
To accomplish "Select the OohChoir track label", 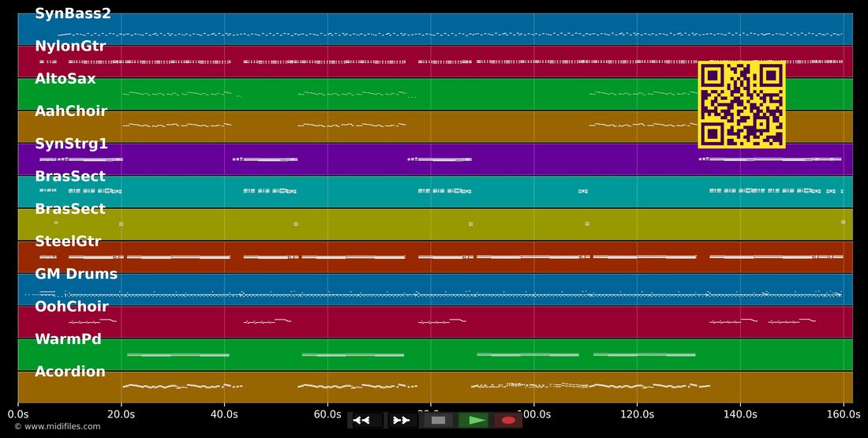I will point(71,306).
